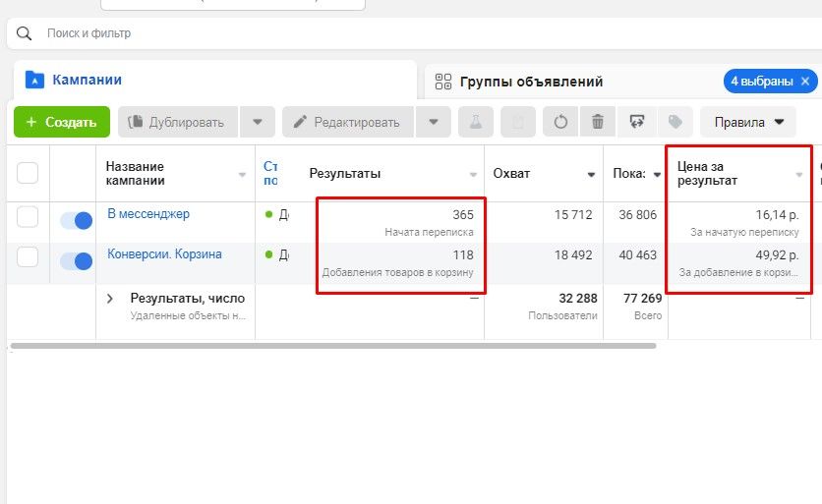Screen dimensions: 822x504
Task: Expand the 'Результаты, число' summary row
Action: [x=109, y=299]
